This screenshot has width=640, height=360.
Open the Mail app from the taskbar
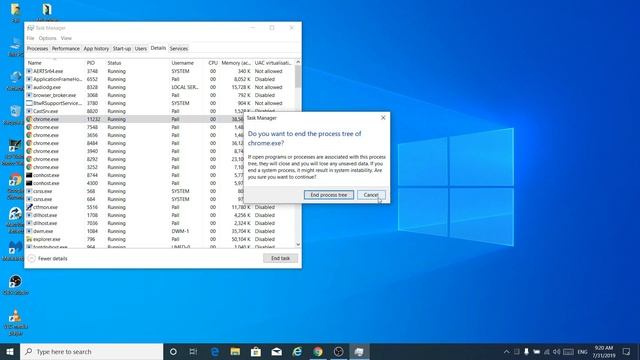(276, 351)
